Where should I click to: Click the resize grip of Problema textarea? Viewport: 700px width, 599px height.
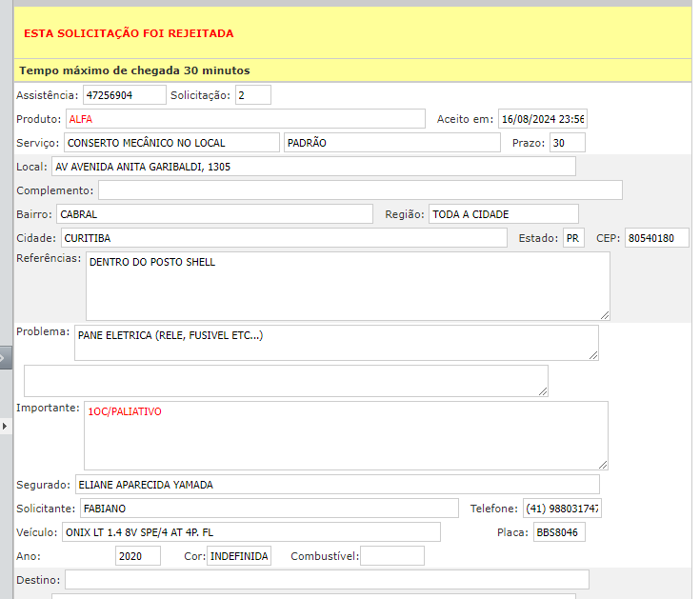[593, 354]
